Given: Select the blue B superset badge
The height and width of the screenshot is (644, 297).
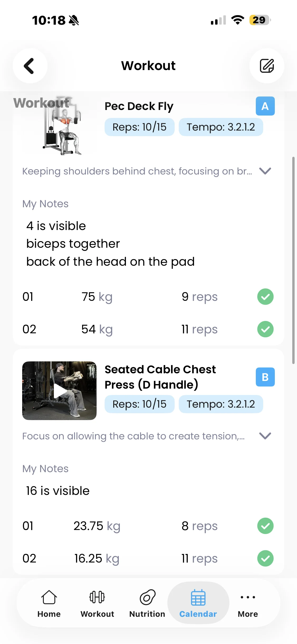Looking at the screenshot, I should click(x=265, y=377).
